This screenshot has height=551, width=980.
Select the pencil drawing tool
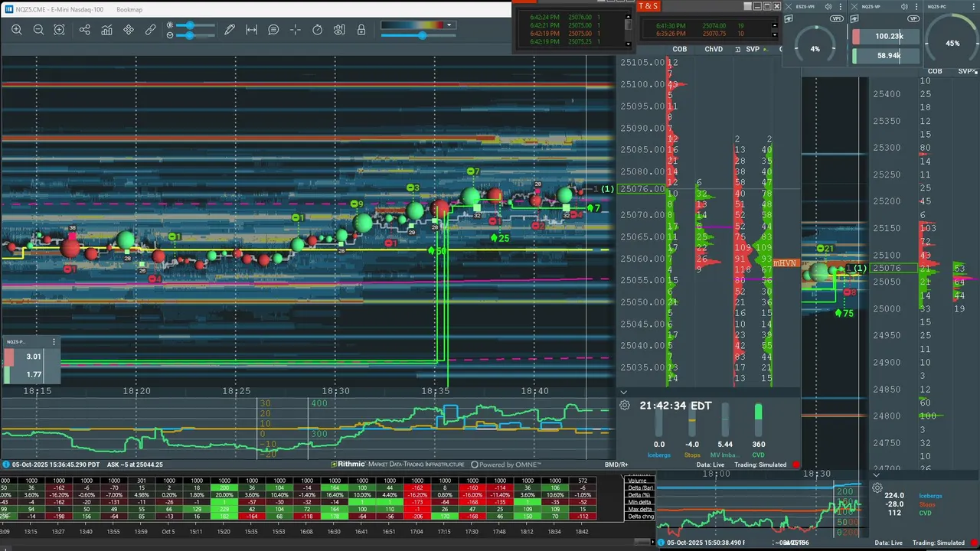(230, 30)
